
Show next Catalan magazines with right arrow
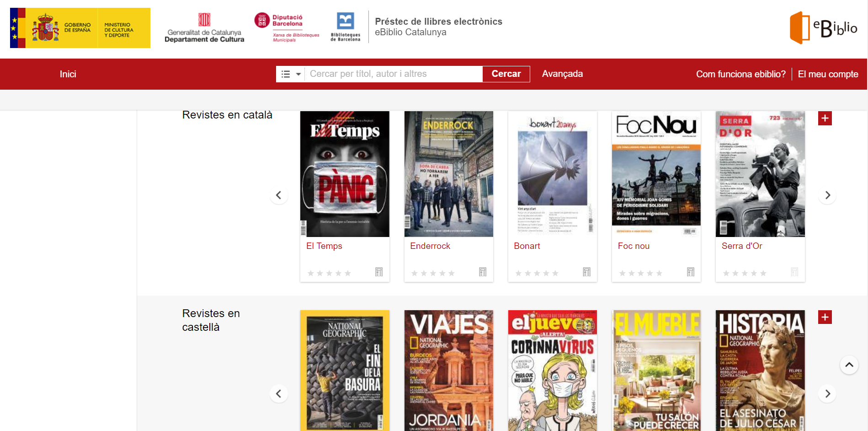827,195
